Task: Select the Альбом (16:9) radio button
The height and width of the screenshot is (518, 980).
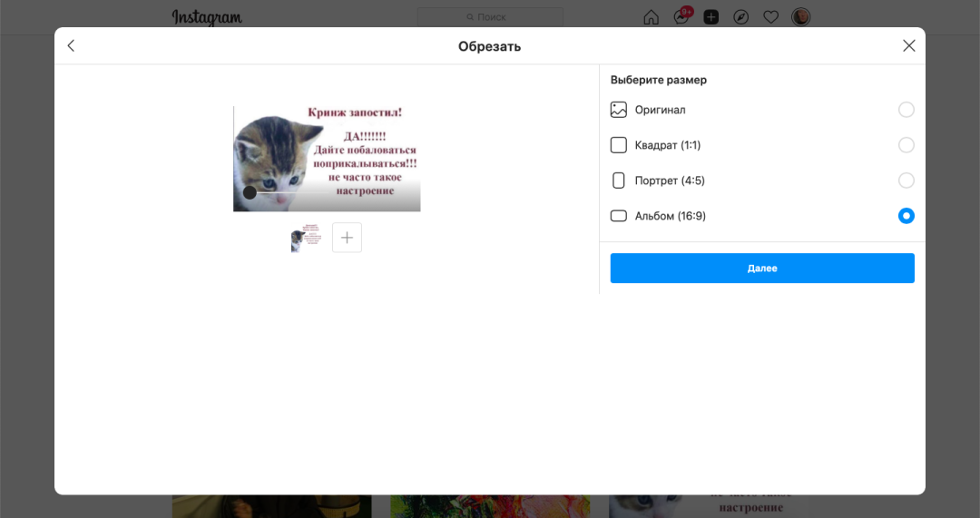Action: click(x=906, y=216)
